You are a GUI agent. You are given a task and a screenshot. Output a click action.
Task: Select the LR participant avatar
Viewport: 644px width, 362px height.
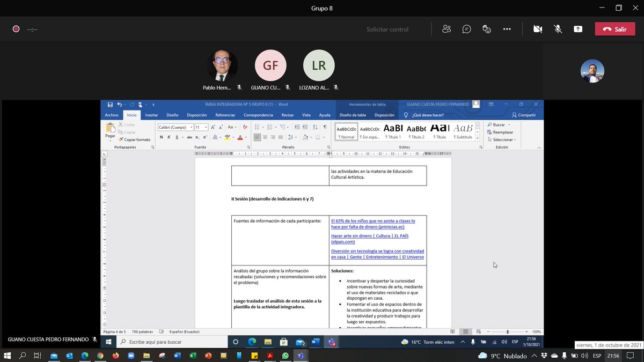[x=319, y=66]
